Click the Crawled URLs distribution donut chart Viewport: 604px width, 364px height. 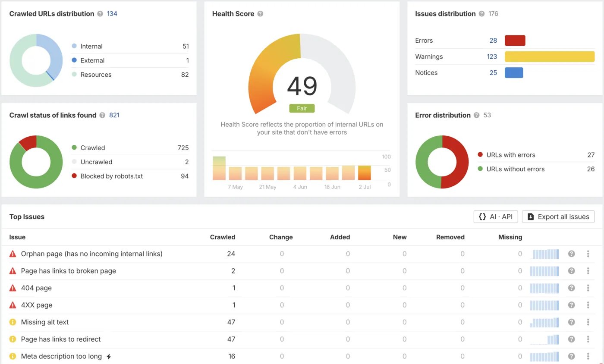point(36,60)
